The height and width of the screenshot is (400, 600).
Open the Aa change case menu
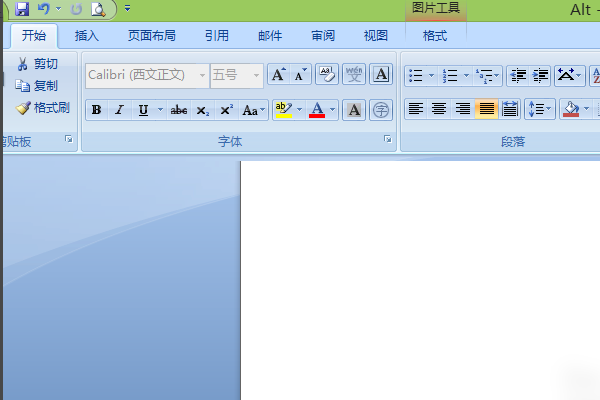(253, 110)
